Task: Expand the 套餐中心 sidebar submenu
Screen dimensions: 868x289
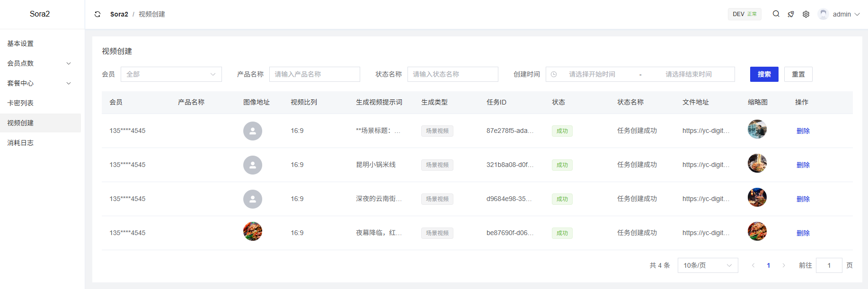Action: click(x=40, y=83)
